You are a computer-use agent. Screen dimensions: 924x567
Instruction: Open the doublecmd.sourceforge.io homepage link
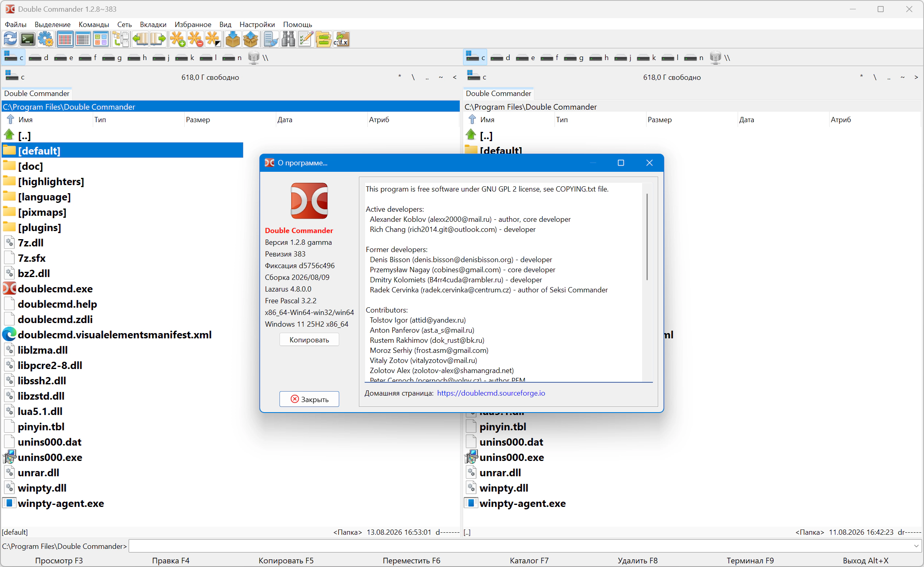tap(491, 393)
